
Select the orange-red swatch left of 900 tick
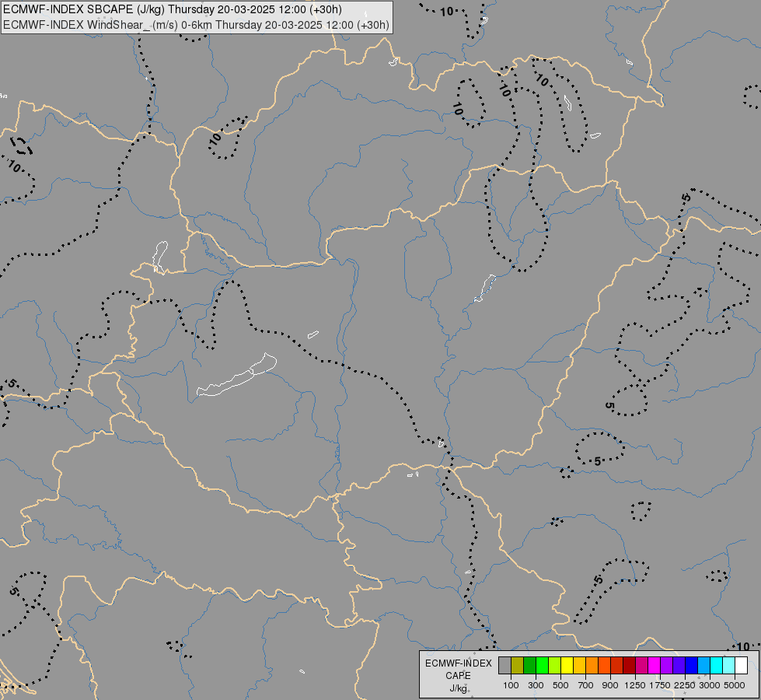(x=604, y=665)
